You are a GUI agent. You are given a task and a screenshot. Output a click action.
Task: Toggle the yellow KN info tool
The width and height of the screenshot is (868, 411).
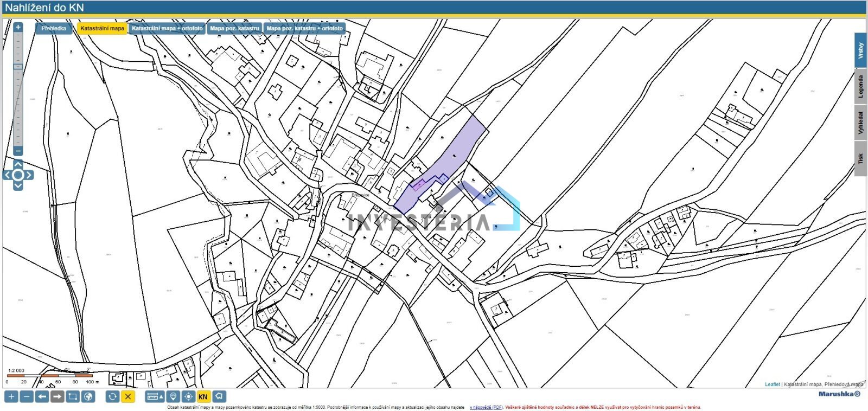tap(203, 396)
